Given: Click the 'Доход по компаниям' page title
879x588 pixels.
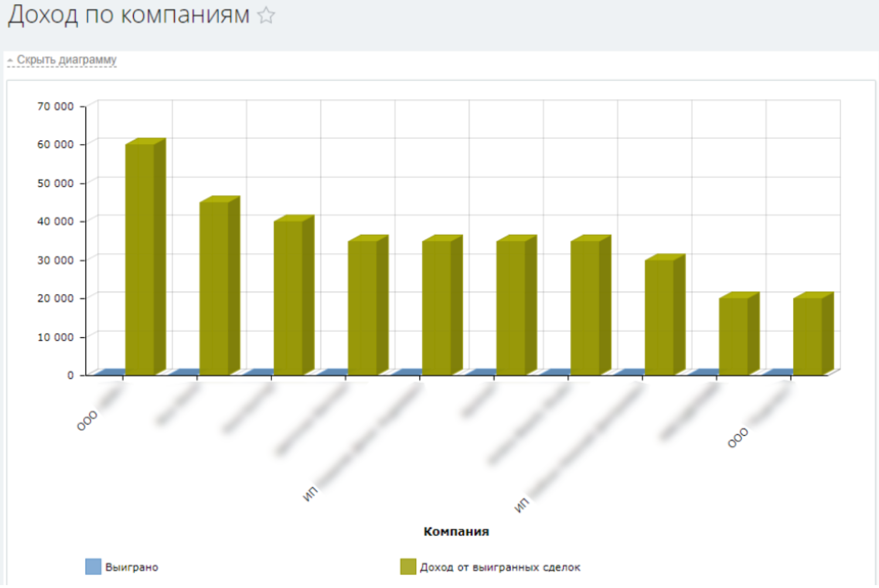Looking at the screenshot, I should pos(129,15).
